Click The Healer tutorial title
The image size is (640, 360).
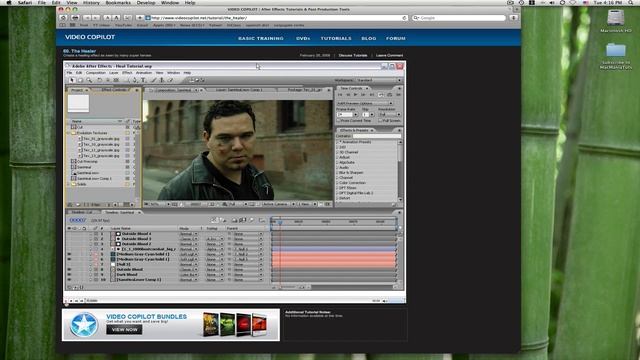tap(79, 51)
